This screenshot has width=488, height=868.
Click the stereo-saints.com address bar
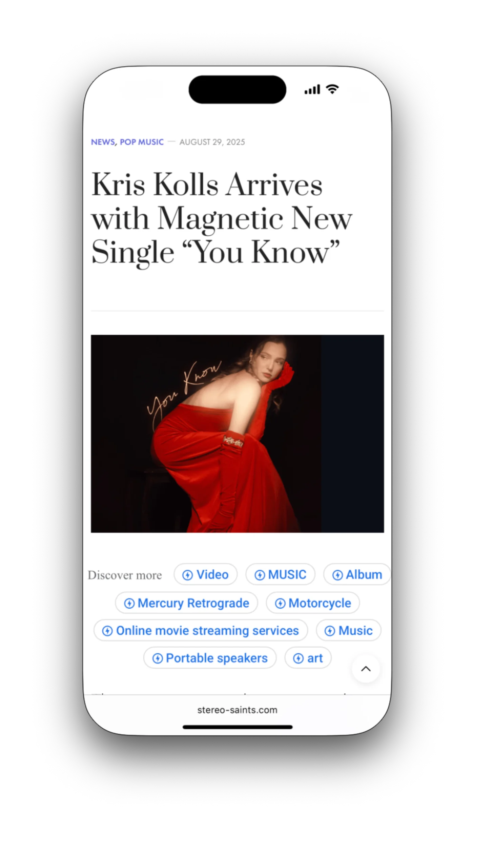pos(237,710)
